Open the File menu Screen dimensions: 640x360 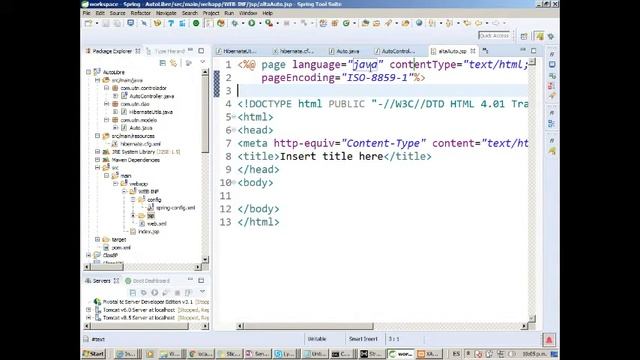click(x=87, y=13)
